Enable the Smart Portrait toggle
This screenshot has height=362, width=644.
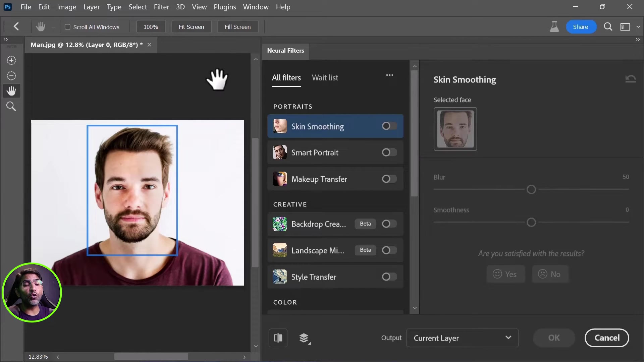tap(389, 153)
